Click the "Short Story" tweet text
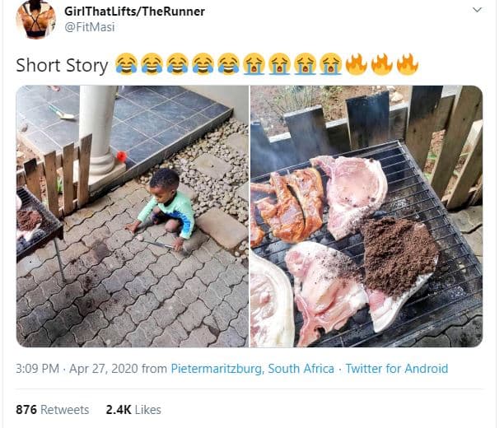 coord(62,65)
